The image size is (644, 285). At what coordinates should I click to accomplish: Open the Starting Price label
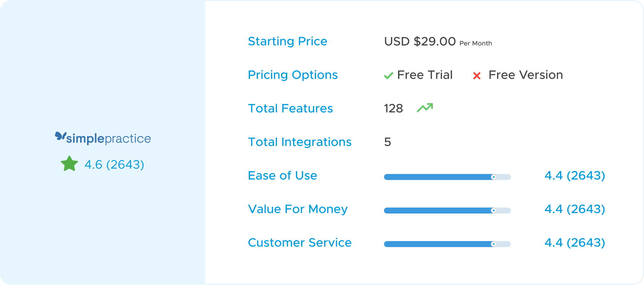287,41
